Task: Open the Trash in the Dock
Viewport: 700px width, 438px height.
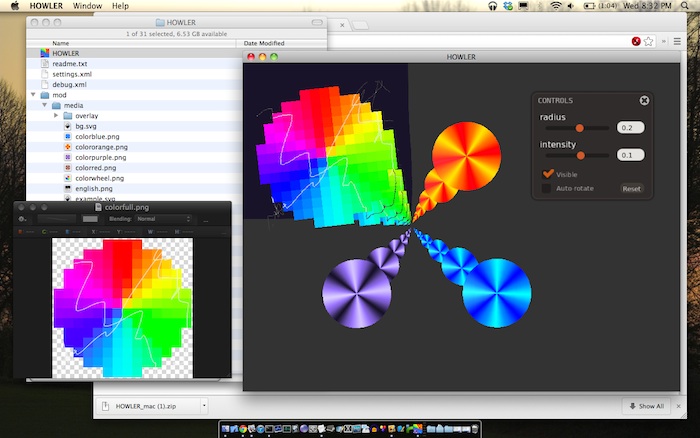Action: tap(475, 429)
